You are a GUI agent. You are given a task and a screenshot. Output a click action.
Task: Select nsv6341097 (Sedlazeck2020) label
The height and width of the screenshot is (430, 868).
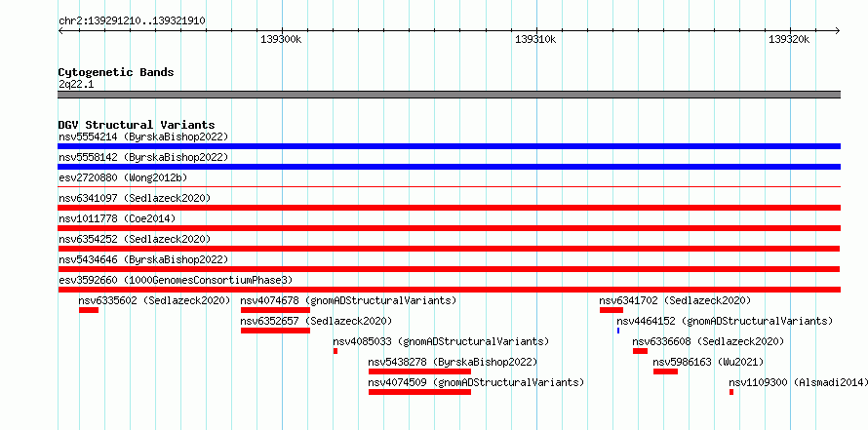(x=135, y=198)
